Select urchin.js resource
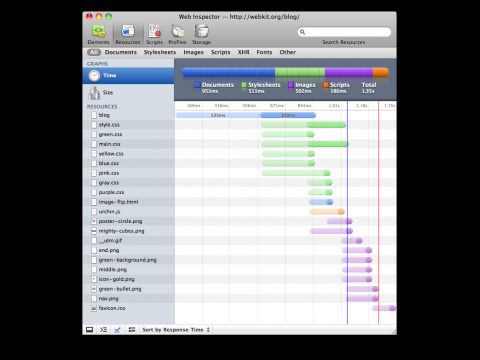480x360 pixels. (x=128, y=212)
